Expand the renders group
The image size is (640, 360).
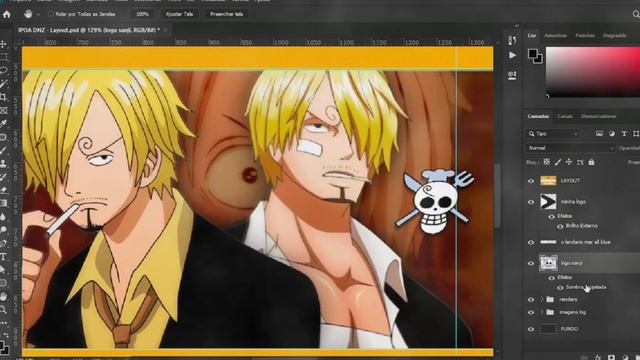542,300
